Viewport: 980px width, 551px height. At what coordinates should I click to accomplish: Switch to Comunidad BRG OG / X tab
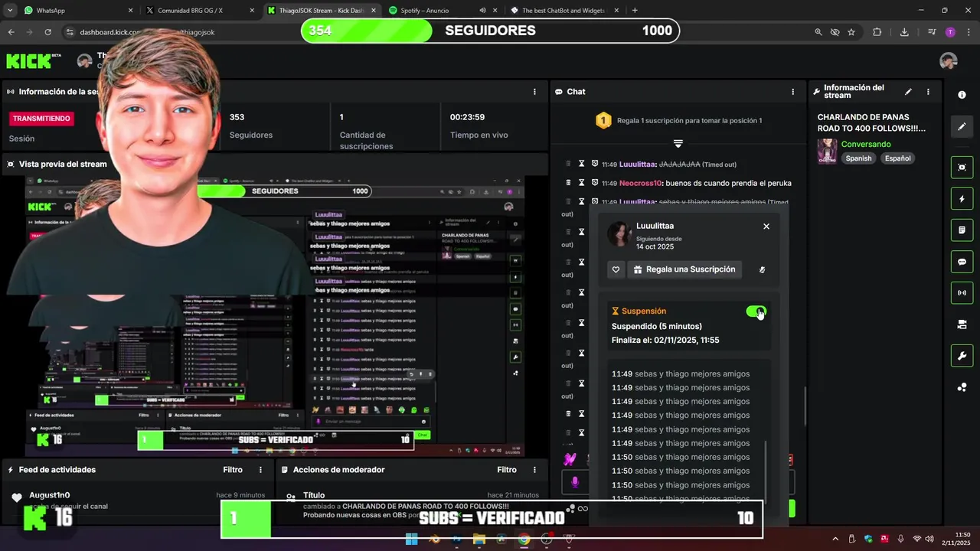click(201, 11)
